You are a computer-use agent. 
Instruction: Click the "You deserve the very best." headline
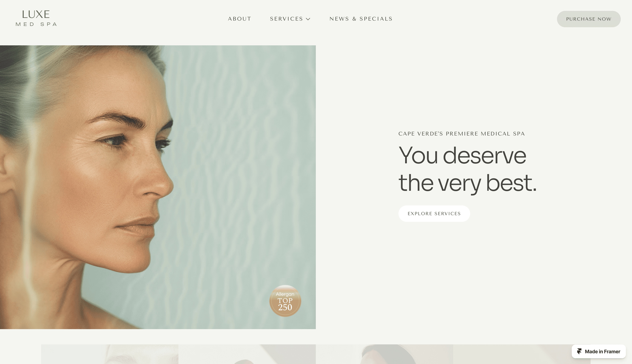click(x=468, y=169)
